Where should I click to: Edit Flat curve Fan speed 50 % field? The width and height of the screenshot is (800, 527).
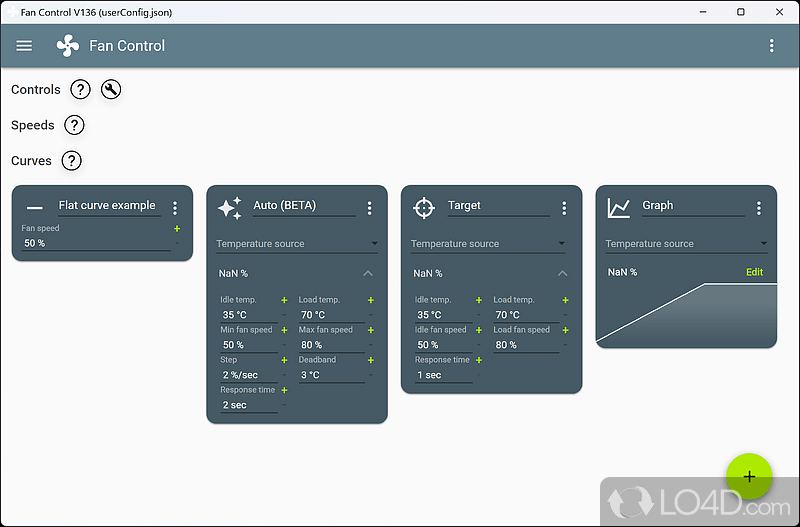tap(96, 243)
